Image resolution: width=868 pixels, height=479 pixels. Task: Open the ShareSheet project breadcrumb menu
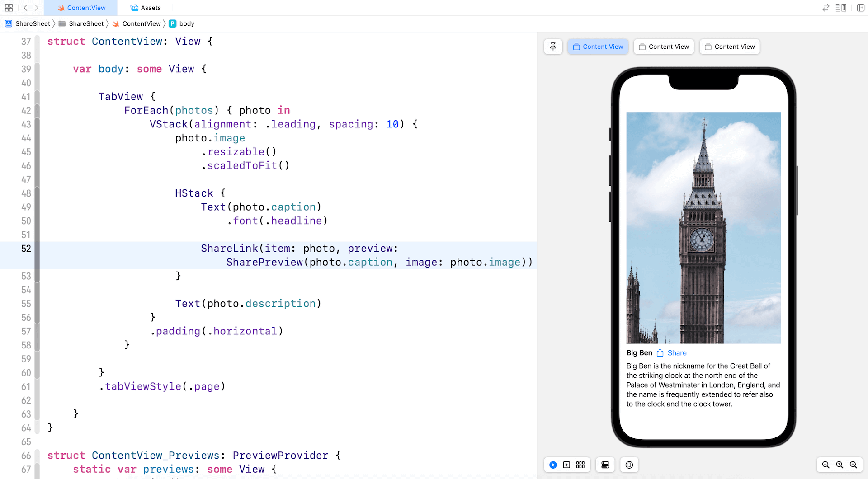tap(32, 23)
